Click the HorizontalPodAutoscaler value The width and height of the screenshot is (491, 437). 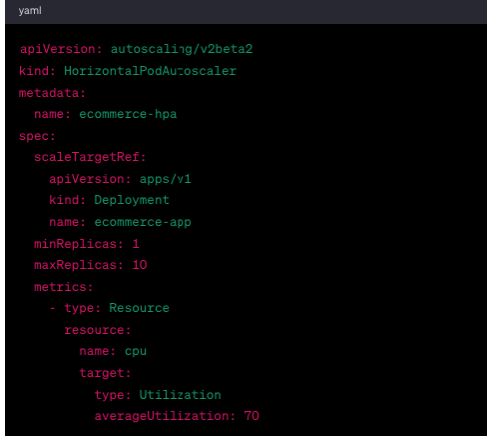(x=150, y=71)
